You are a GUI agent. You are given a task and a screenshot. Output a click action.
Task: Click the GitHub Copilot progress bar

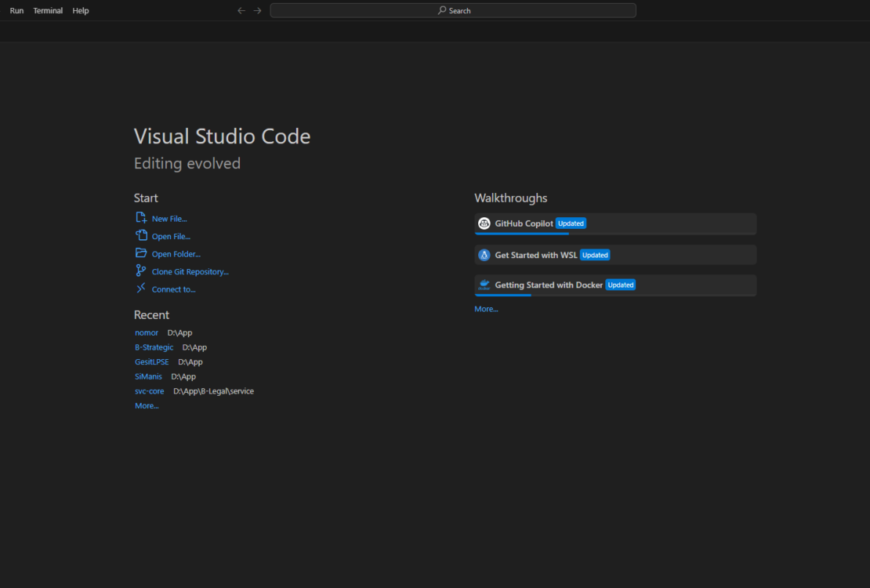tap(521, 233)
